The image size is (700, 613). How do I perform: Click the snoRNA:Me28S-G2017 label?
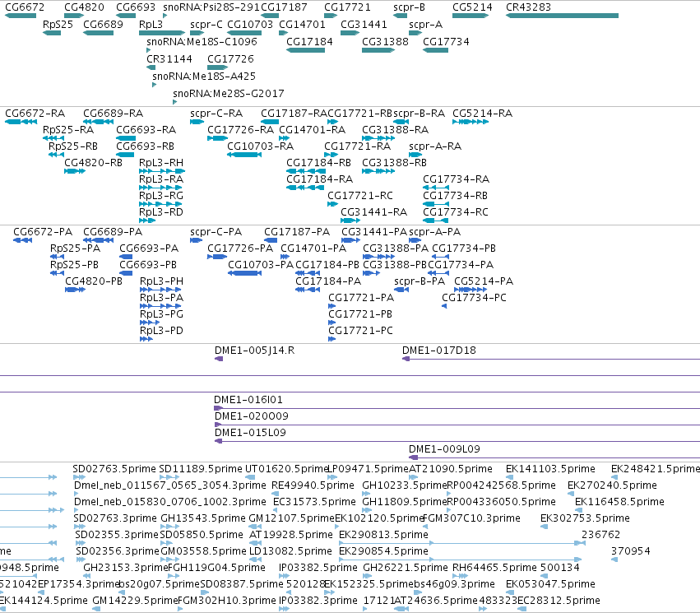point(229,94)
